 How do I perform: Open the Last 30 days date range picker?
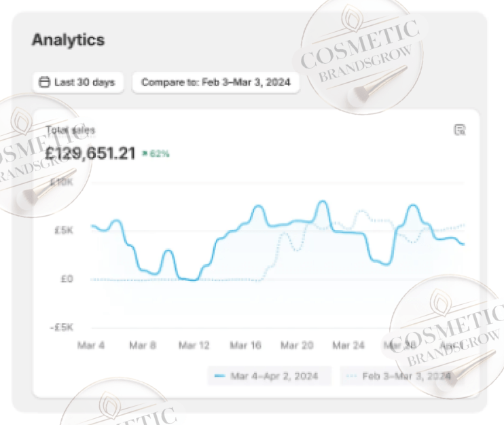coord(78,83)
